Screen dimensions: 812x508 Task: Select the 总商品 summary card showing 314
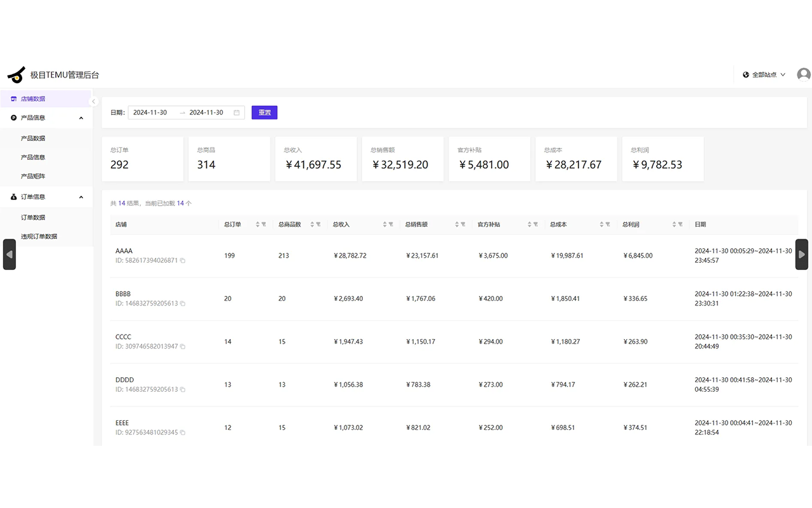click(x=229, y=159)
